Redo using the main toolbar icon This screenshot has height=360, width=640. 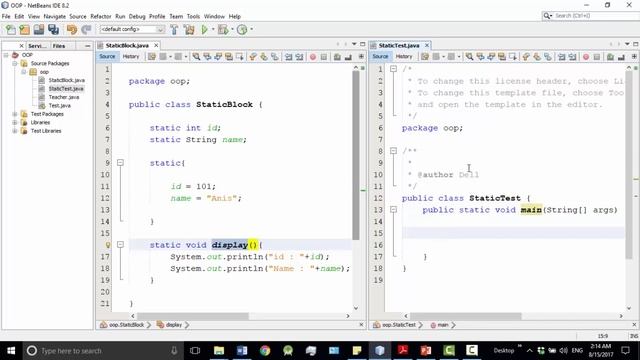(x=86, y=29)
